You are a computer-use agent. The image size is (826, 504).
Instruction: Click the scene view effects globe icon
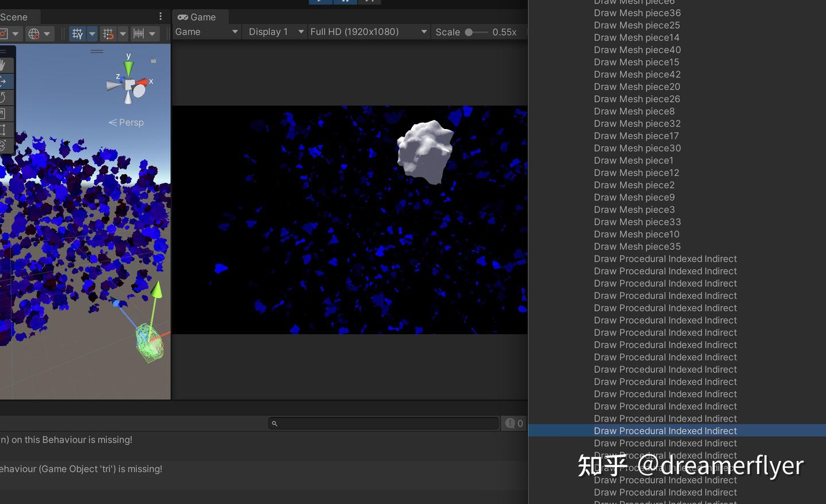point(34,33)
